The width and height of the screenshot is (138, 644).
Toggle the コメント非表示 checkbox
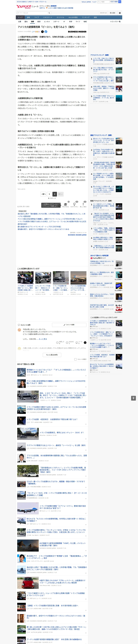pos(75,359)
